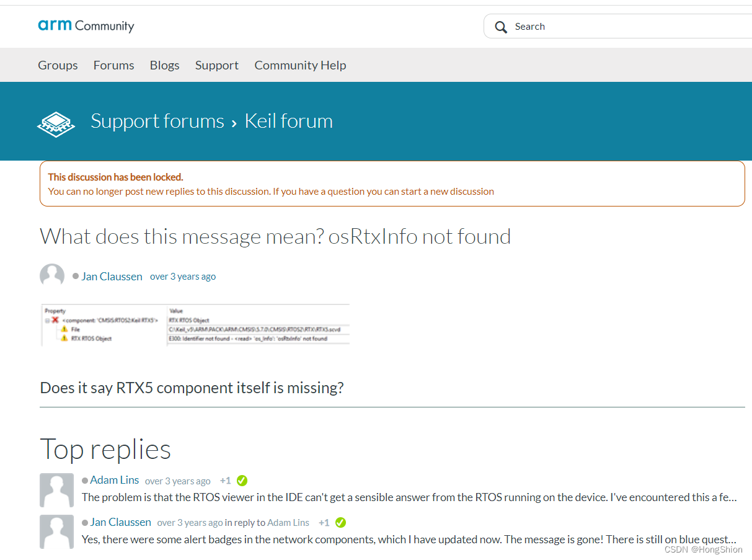
Task: Open the Forums menu
Action: click(x=113, y=65)
